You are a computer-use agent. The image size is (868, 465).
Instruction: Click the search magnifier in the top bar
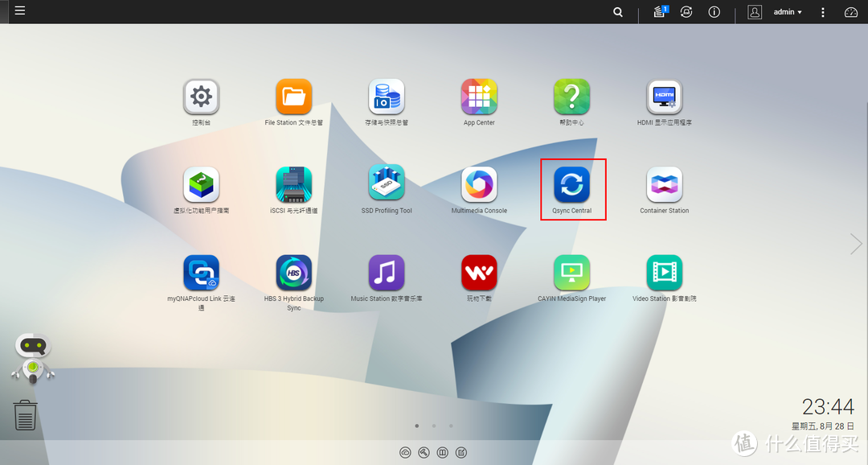tap(618, 11)
